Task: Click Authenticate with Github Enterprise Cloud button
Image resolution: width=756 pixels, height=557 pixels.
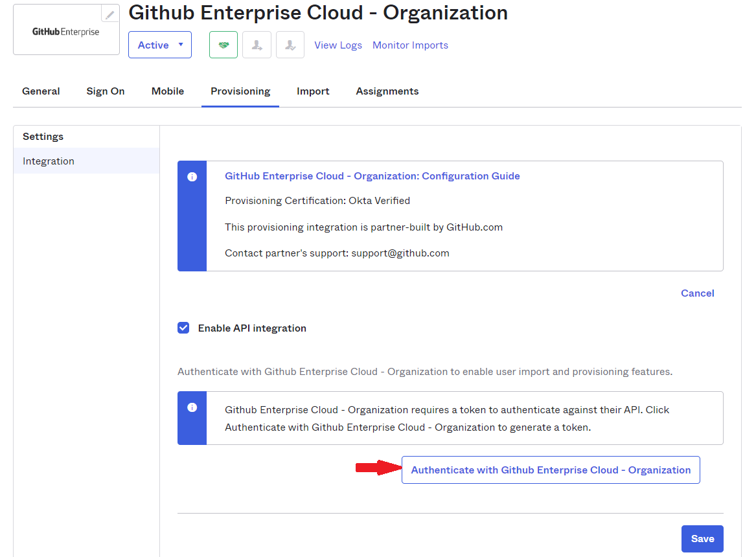Action: (551, 470)
